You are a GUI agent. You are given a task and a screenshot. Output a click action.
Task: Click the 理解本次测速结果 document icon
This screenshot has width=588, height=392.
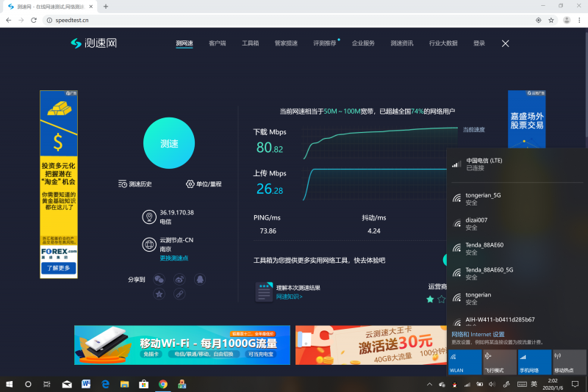(264, 292)
